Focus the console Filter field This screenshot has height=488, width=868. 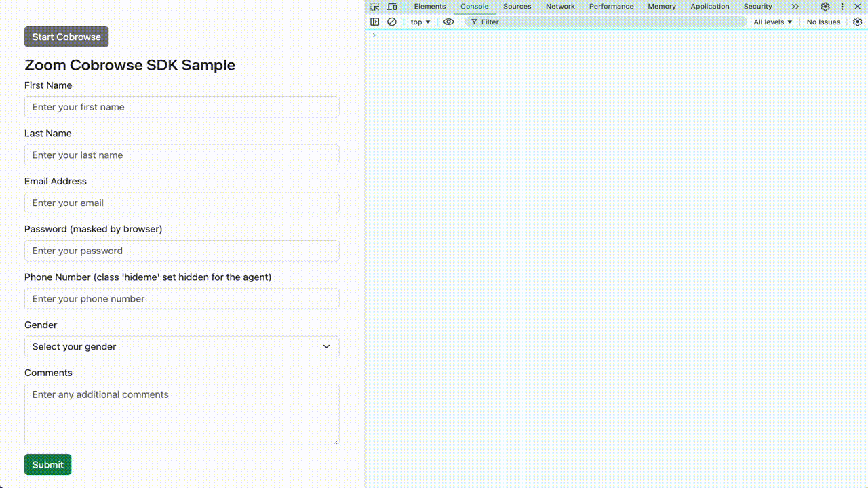[606, 22]
